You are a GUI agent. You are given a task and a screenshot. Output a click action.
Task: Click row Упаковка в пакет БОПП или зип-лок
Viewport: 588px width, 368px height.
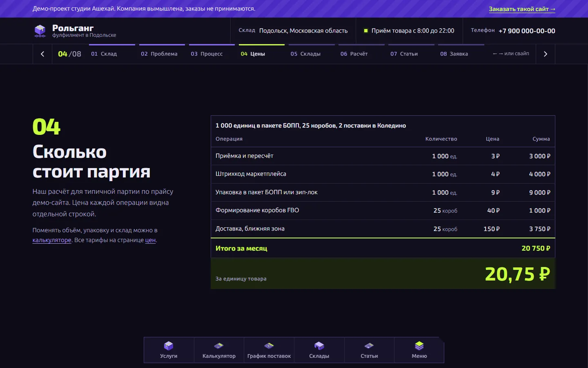tap(383, 192)
